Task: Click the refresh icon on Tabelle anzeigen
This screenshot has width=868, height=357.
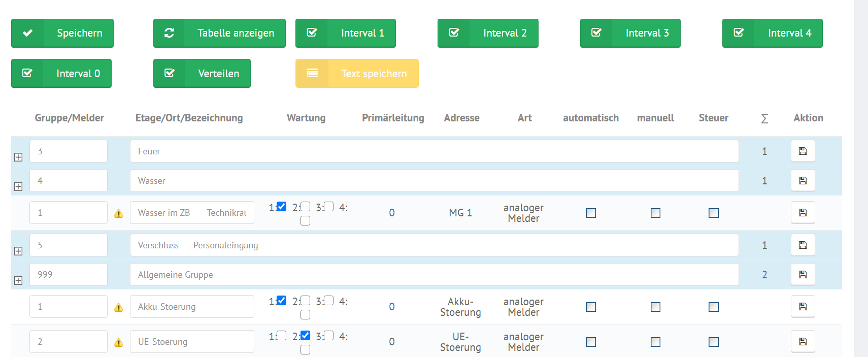Action: click(169, 33)
